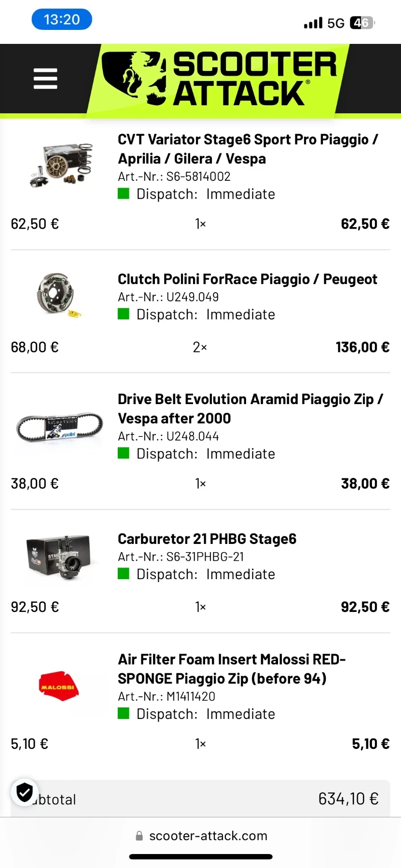
Task: Tap the green dispatch indicator for Carburetor
Action: [124, 574]
